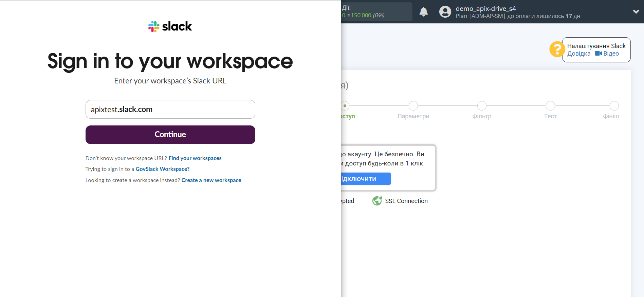The image size is (644, 297).
Task: Open Find your workspaces link
Action: pyautogui.click(x=195, y=158)
